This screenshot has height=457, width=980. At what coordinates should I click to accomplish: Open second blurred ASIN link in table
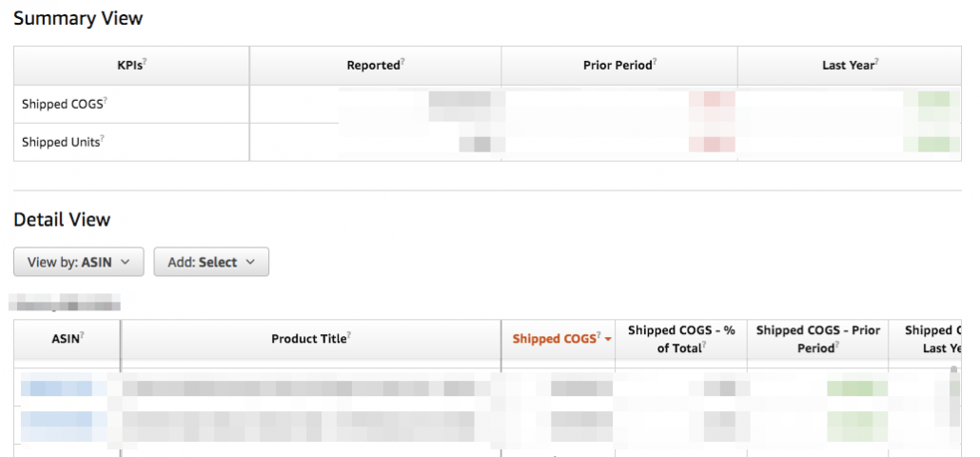point(56,427)
